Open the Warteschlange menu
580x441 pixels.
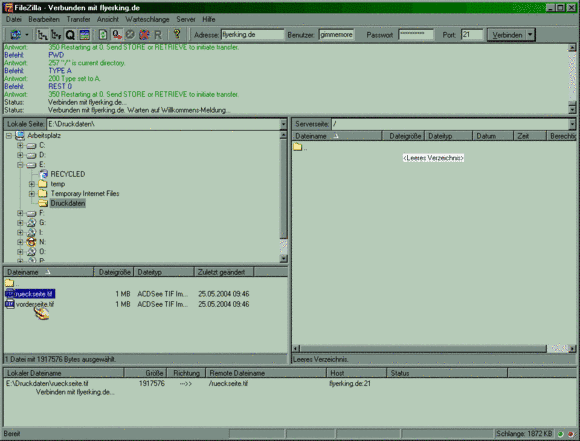click(x=147, y=19)
